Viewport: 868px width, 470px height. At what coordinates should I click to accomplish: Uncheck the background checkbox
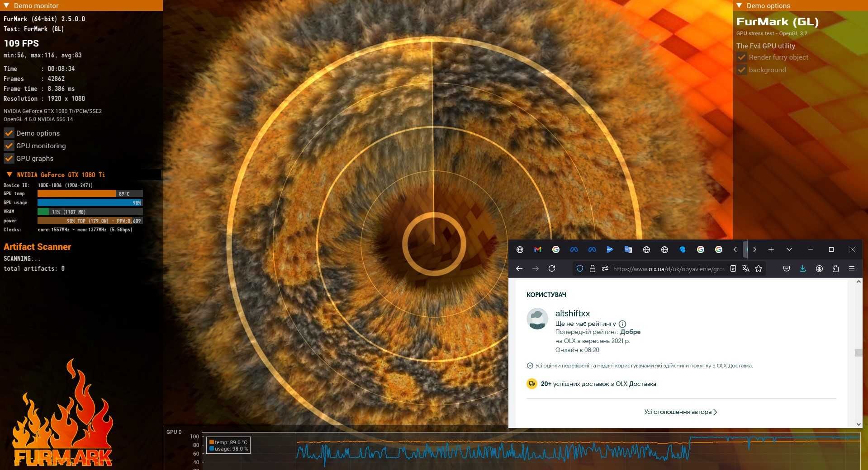tap(741, 70)
